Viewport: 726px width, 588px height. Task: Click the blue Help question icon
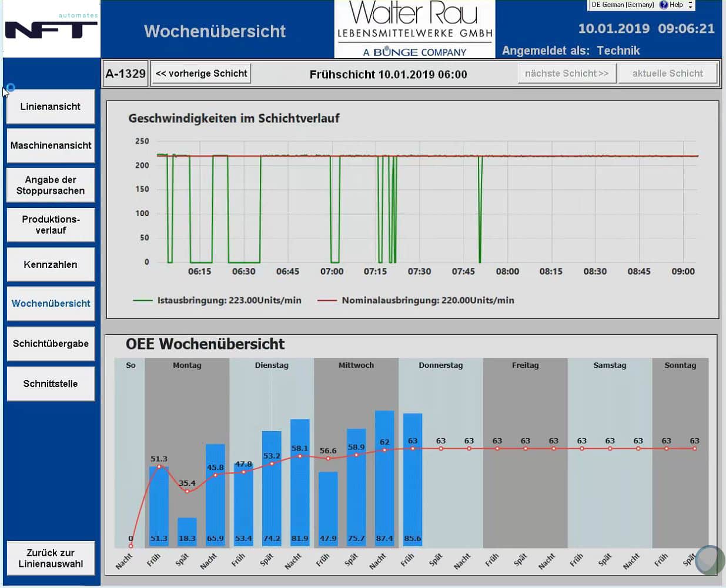click(x=664, y=5)
